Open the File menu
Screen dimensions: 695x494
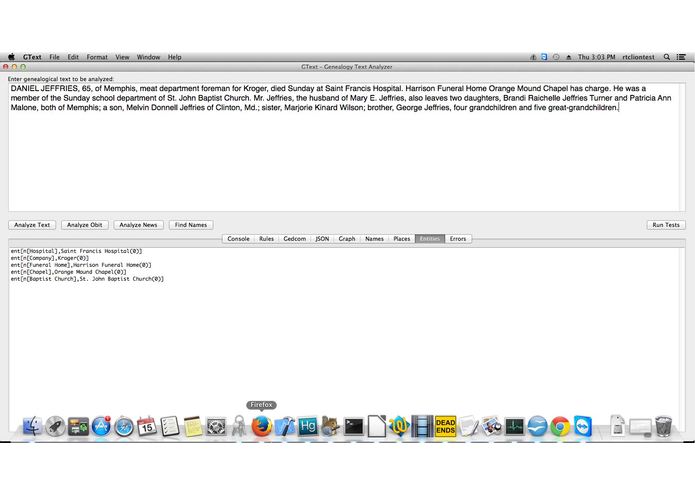pos(54,57)
